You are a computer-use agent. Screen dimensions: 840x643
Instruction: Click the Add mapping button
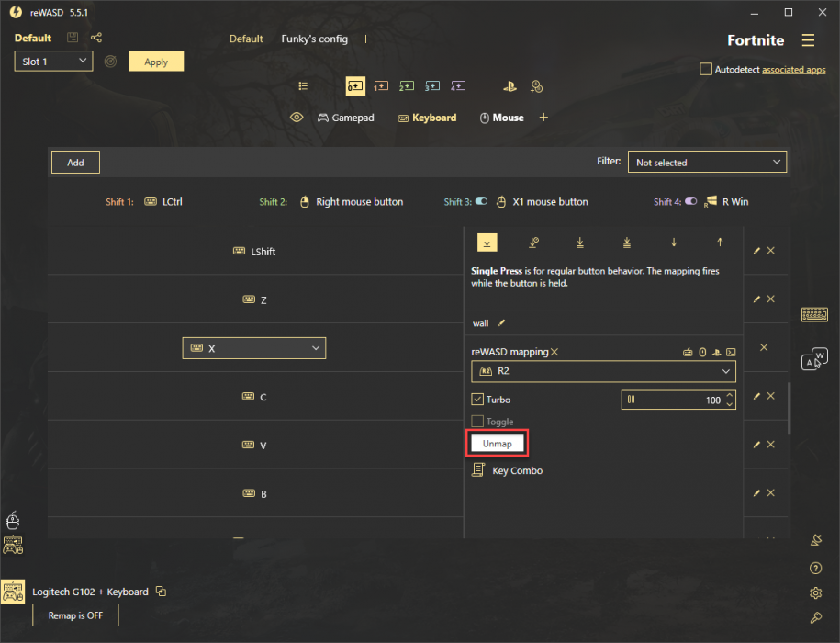(75, 162)
